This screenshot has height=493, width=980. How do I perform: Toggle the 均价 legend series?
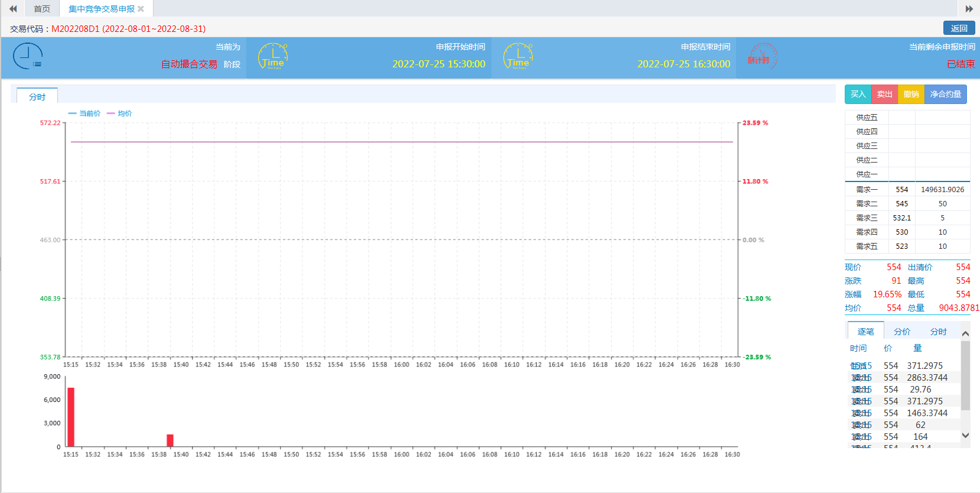pyautogui.click(x=120, y=113)
